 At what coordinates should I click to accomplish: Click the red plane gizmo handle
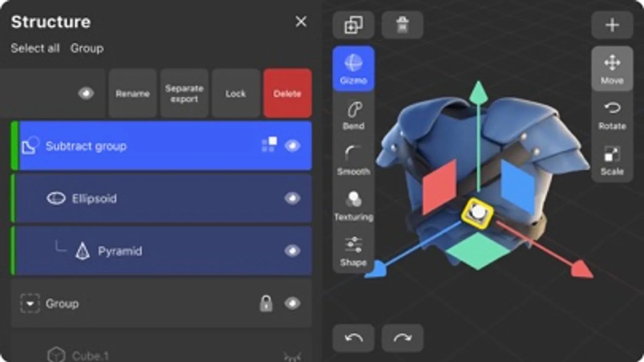(439, 187)
